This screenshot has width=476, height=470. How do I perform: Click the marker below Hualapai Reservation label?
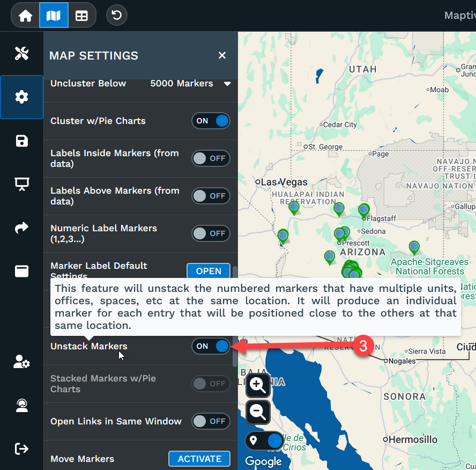294,208
